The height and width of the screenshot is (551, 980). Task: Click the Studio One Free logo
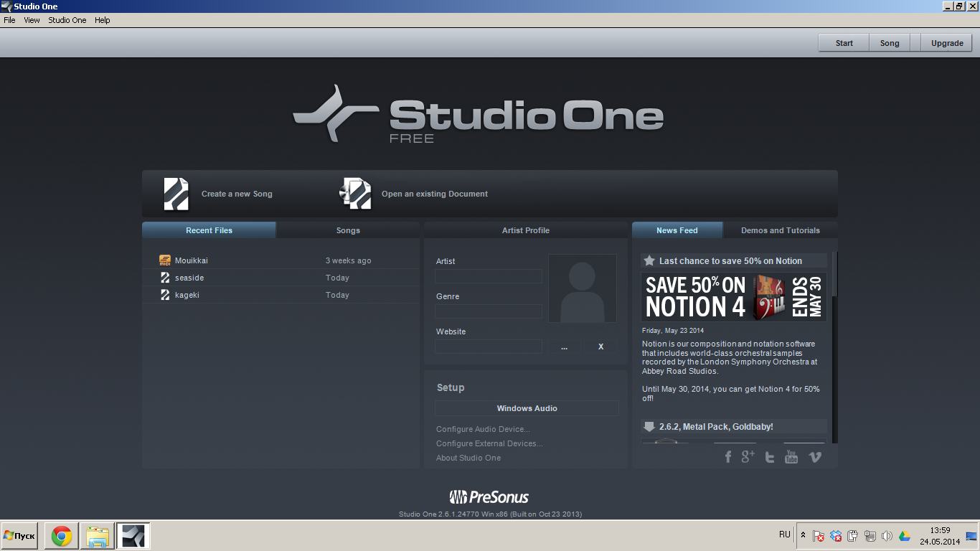tap(479, 115)
